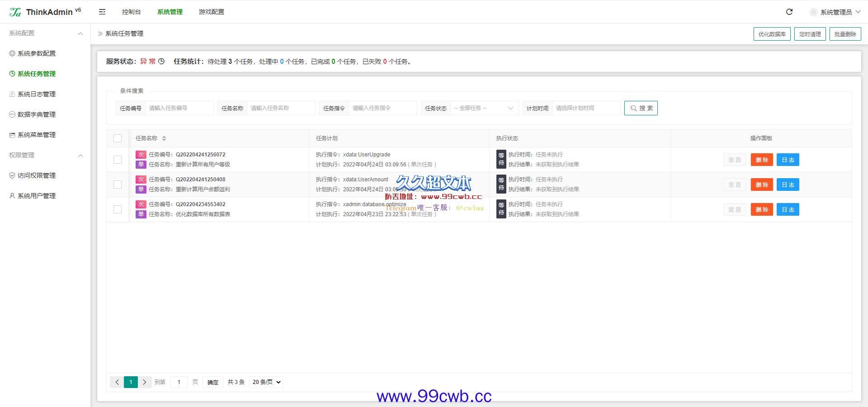
Task: Toggle the sidebar menu collapse icon
Action: click(x=102, y=12)
